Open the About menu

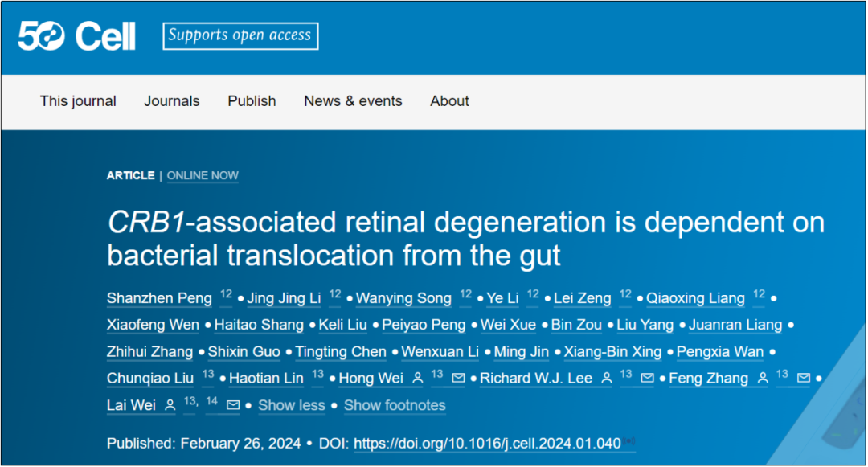click(449, 101)
